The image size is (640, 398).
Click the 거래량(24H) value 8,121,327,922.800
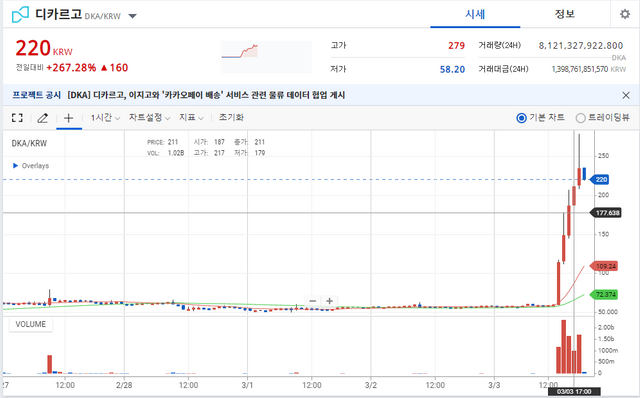pos(580,45)
